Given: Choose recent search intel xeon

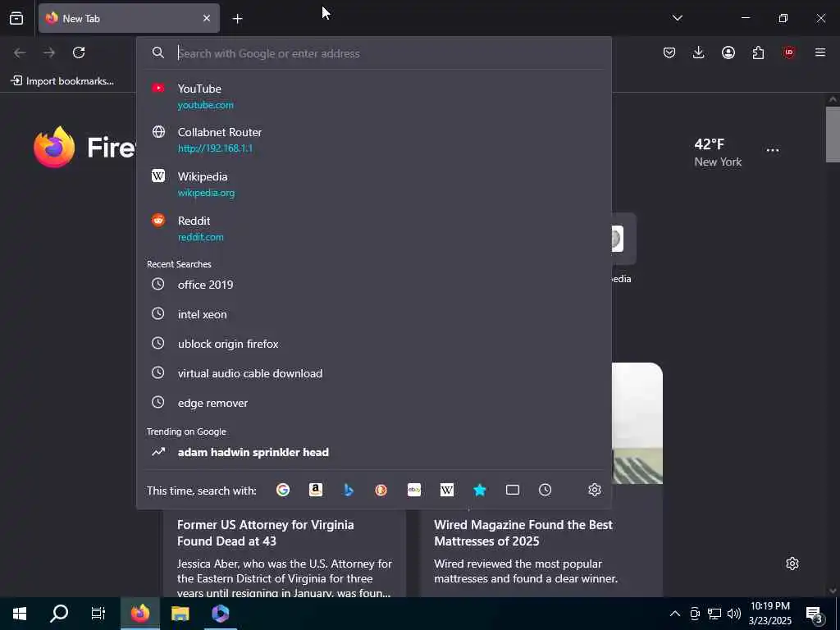Looking at the screenshot, I should (374, 314).
